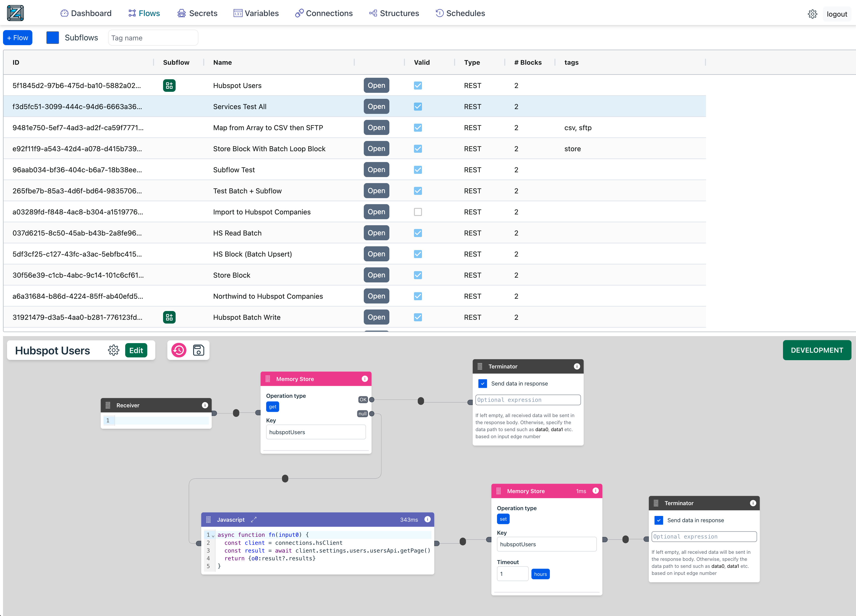Click the + Flow button
The width and height of the screenshot is (856, 616).
point(19,37)
